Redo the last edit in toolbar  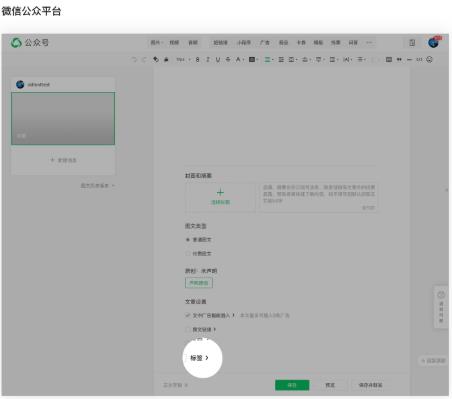(x=144, y=60)
